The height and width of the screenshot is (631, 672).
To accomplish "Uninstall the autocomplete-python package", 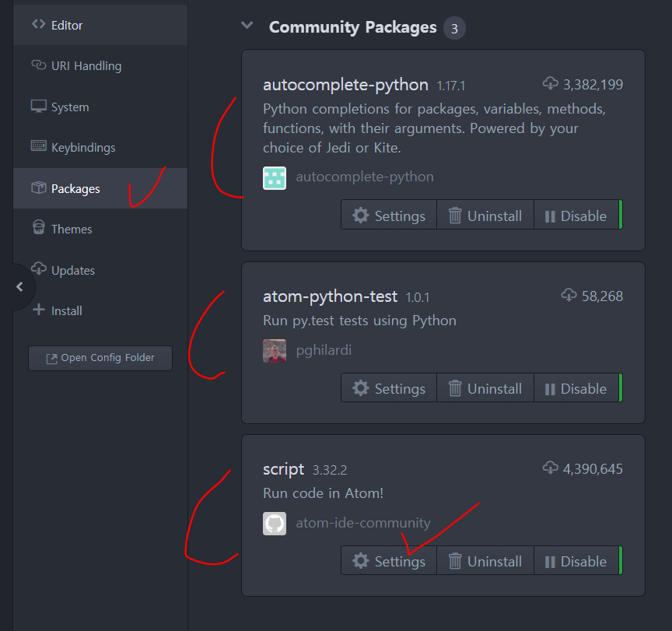I will (485, 215).
